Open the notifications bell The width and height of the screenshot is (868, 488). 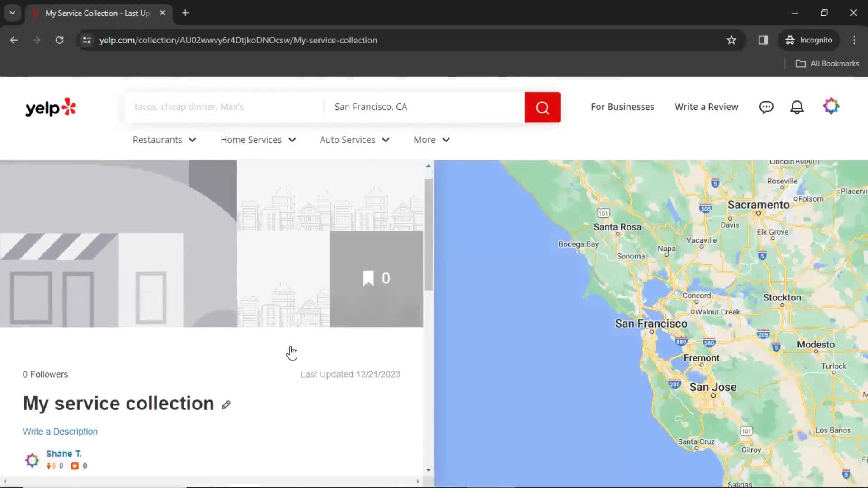pyautogui.click(x=797, y=107)
